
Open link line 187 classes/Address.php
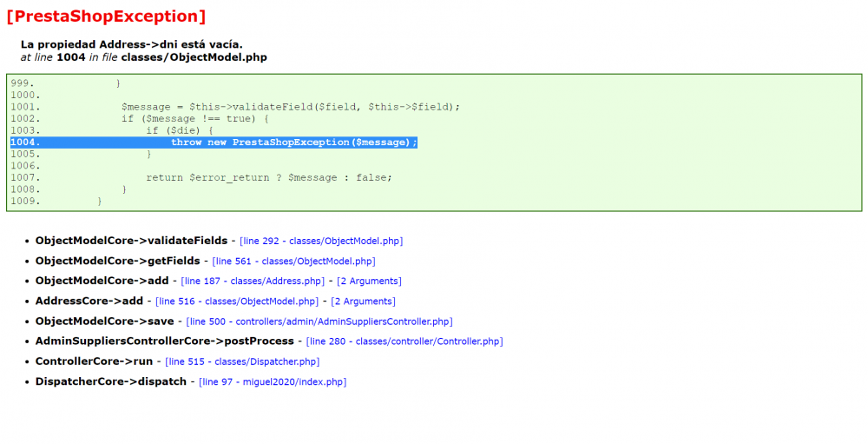pyautogui.click(x=253, y=281)
